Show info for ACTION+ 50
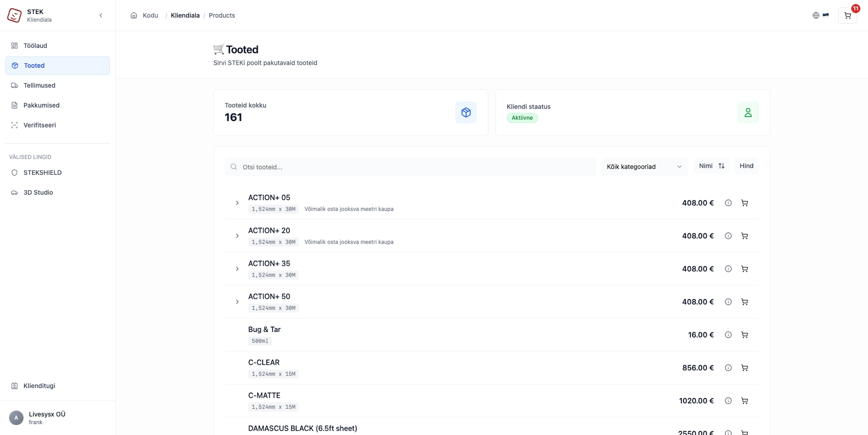 point(728,302)
